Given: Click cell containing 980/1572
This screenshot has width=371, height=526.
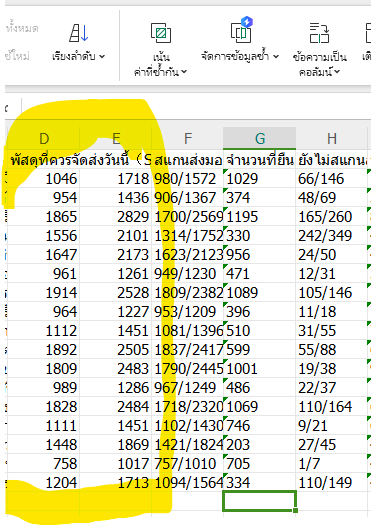Looking at the screenshot, I should (188, 179).
